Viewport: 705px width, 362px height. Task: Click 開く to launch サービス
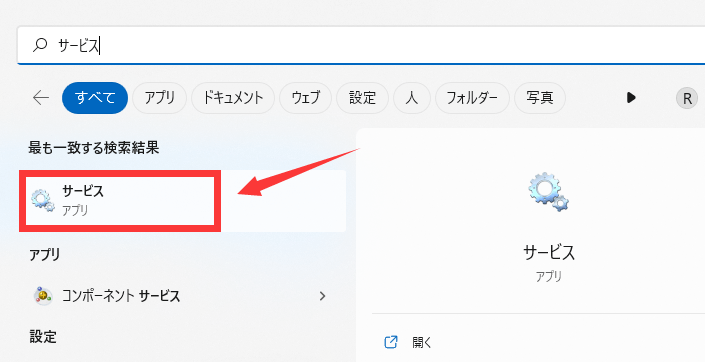(x=422, y=343)
